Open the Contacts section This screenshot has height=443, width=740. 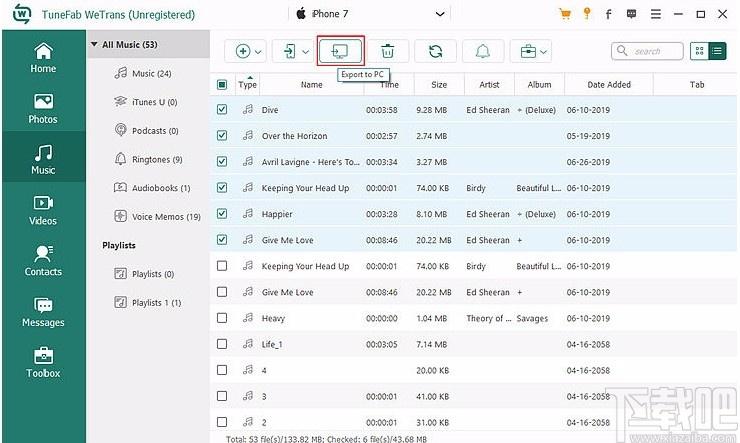click(43, 261)
